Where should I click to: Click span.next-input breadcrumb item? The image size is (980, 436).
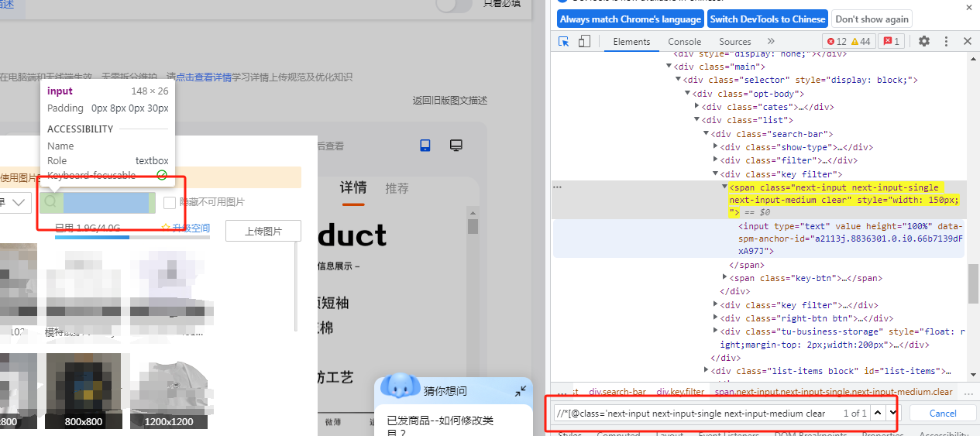pos(833,393)
